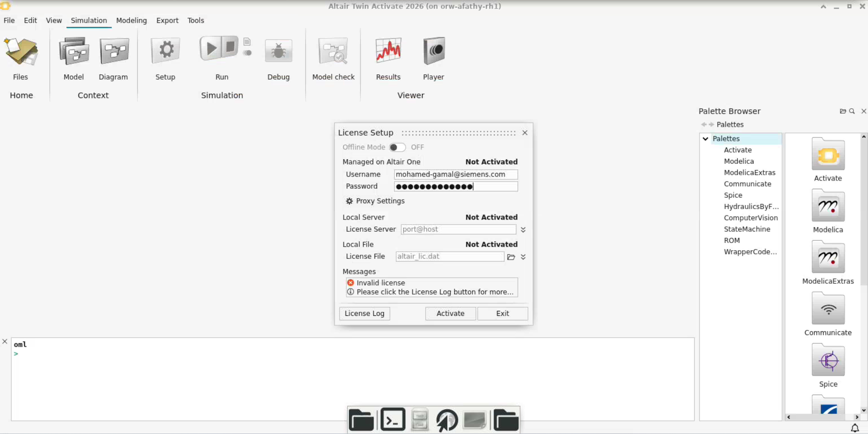Open the Spice palette folder thumbnail
The image size is (868, 434).
click(x=828, y=360)
